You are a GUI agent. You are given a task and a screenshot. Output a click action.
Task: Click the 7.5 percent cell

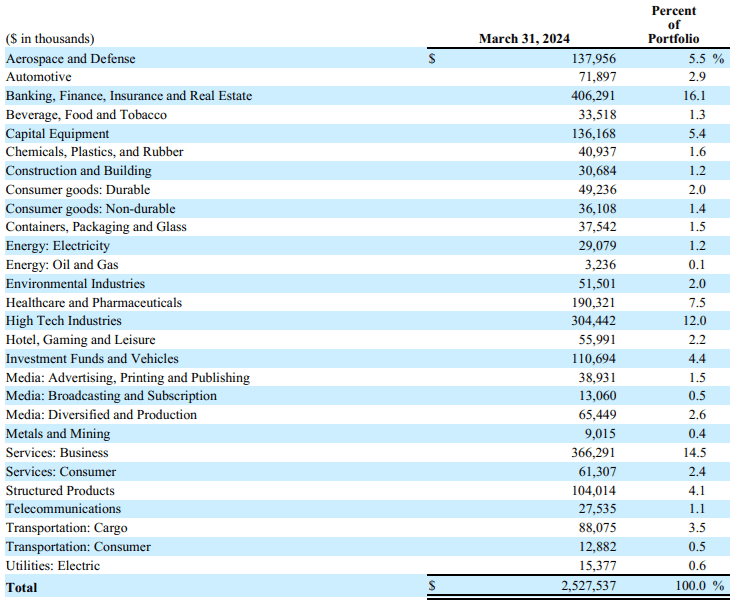pyautogui.click(x=697, y=303)
